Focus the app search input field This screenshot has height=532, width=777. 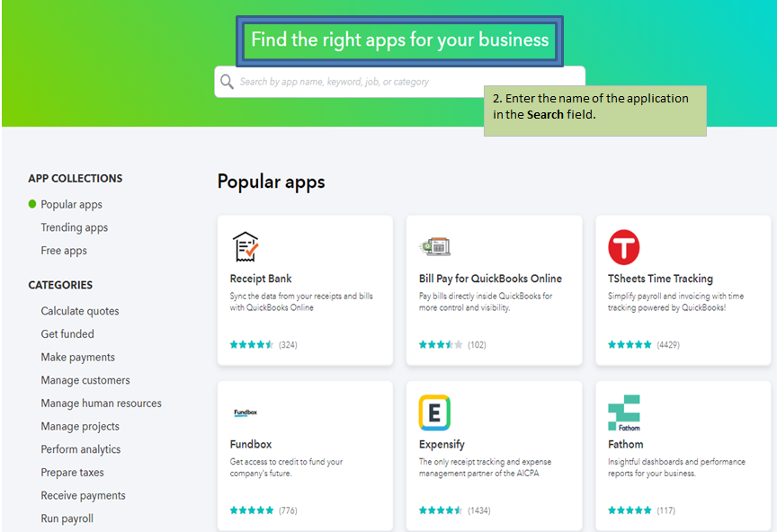tap(399, 82)
